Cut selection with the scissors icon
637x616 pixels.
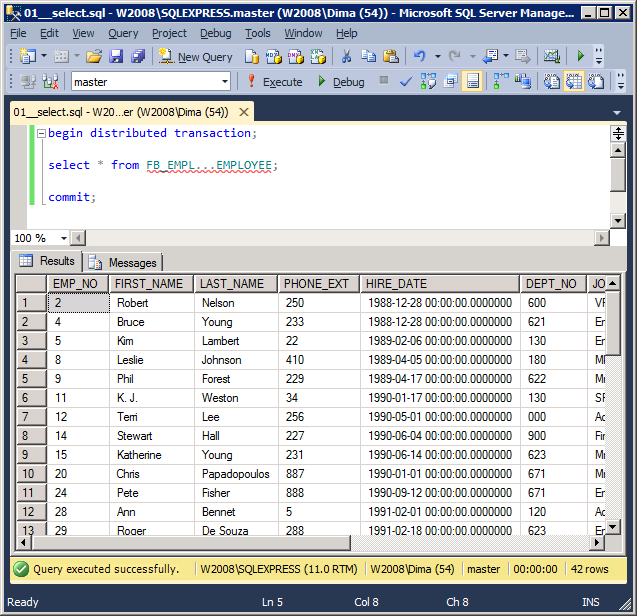coord(346,56)
